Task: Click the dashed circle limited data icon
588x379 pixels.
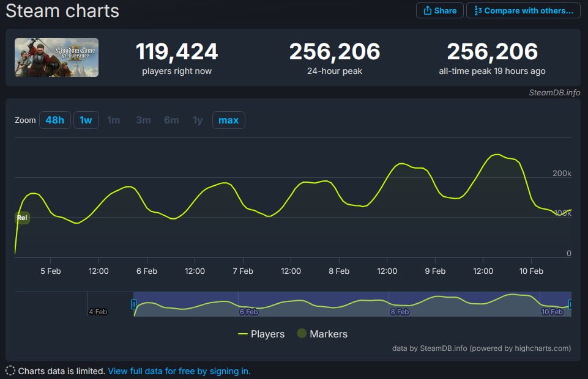Action: pyautogui.click(x=10, y=371)
